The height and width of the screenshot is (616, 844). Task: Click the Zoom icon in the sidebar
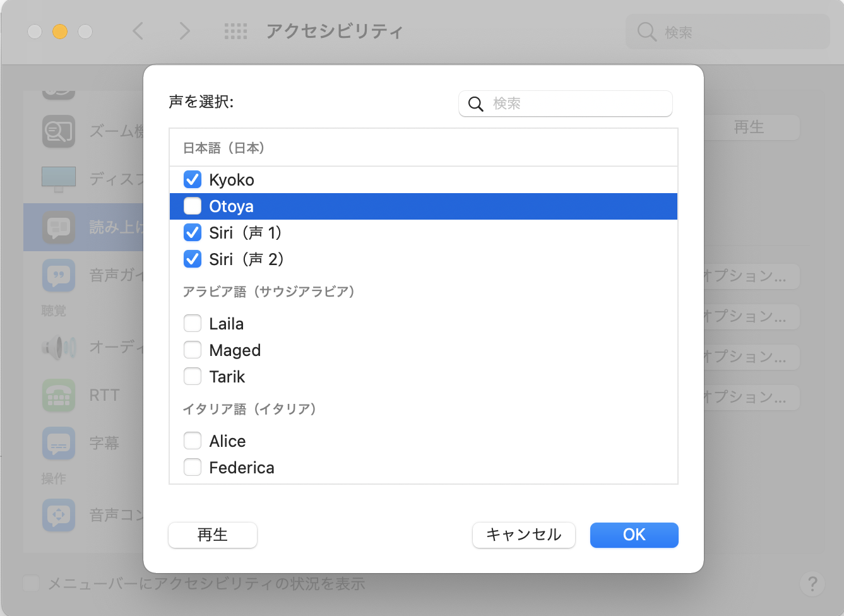(59, 131)
